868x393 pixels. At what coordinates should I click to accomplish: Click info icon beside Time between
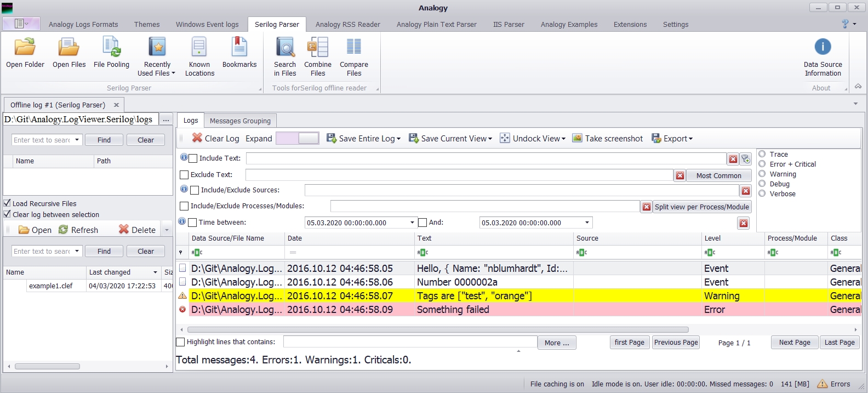182,221
